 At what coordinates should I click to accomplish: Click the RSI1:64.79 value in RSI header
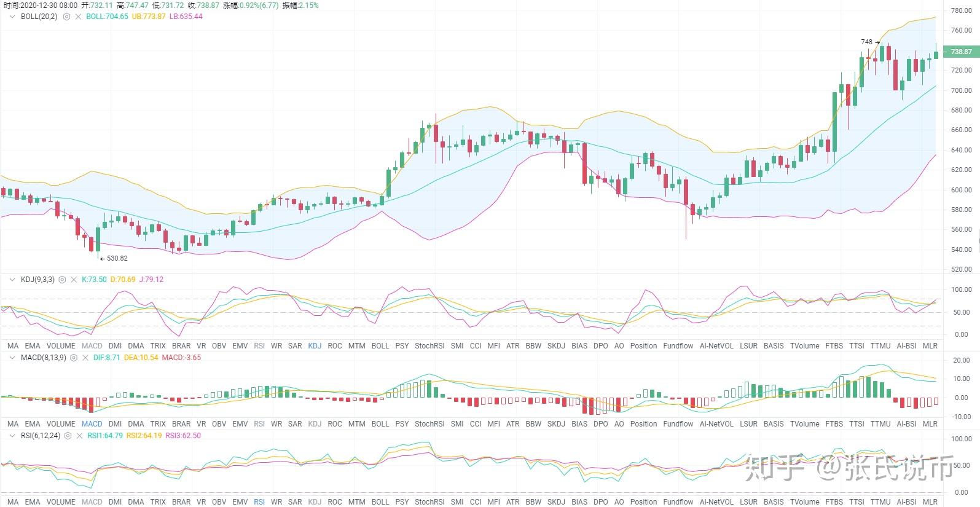point(105,436)
